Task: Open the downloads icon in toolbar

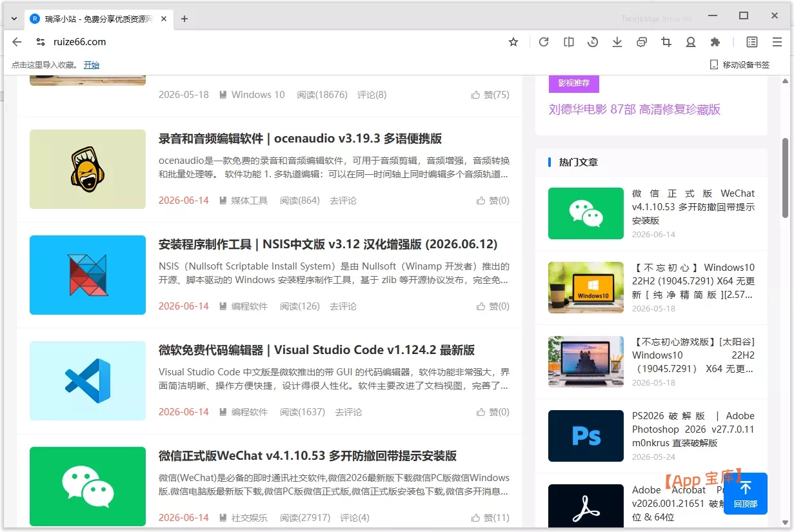Action: point(617,42)
